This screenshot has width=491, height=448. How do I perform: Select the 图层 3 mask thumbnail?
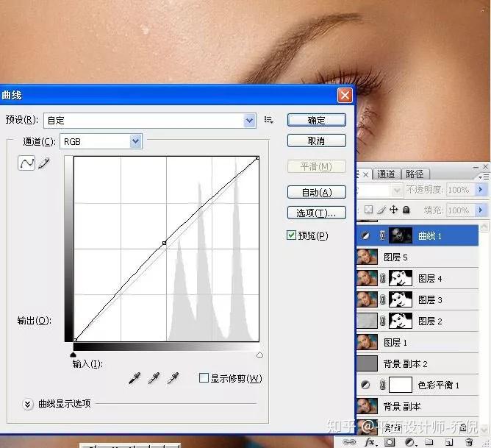[x=400, y=299]
